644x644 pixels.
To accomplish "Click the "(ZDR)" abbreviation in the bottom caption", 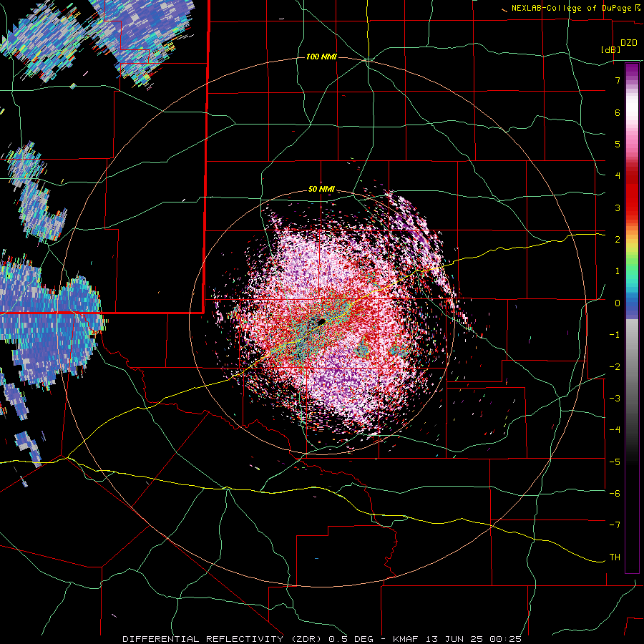I will pyautogui.click(x=308, y=639).
